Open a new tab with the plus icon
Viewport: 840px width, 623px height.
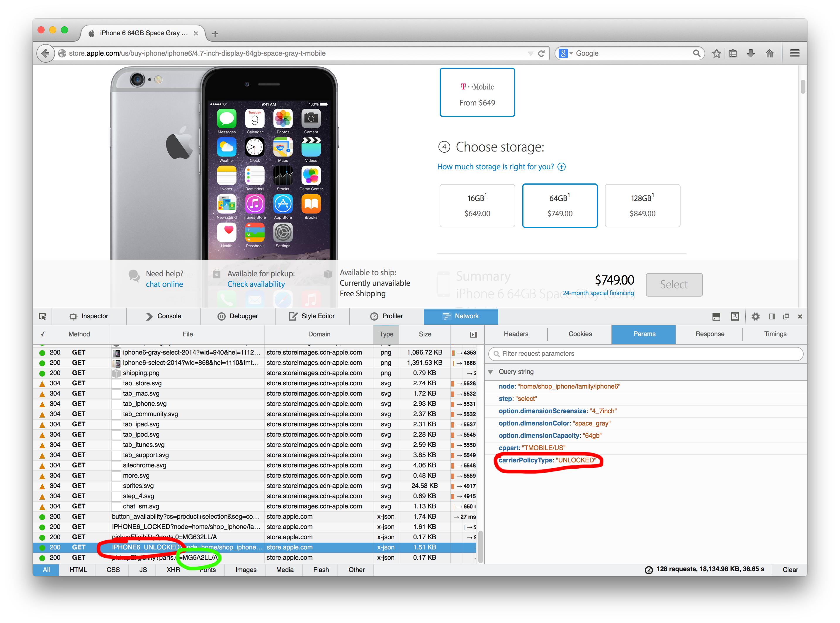(x=215, y=33)
